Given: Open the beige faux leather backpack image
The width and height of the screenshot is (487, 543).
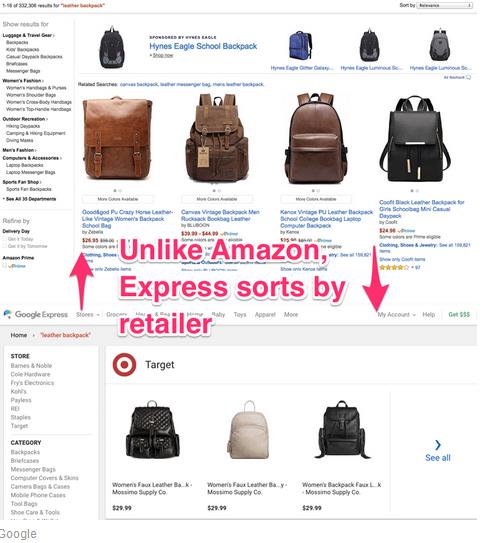Looking at the screenshot, I should (x=249, y=430).
